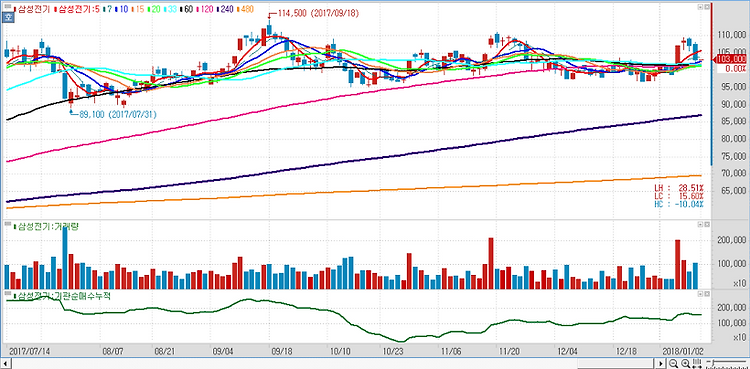Click the HC : -10.04% value
Viewport: 750px width, 369px height.
(679, 204)
